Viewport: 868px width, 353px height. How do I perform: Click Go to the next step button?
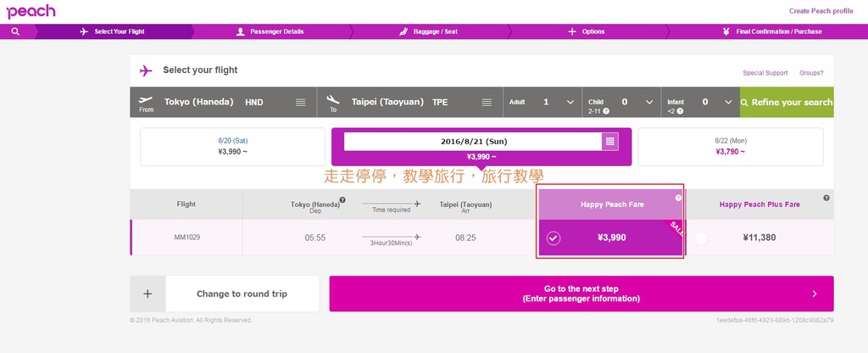[581, 294]
